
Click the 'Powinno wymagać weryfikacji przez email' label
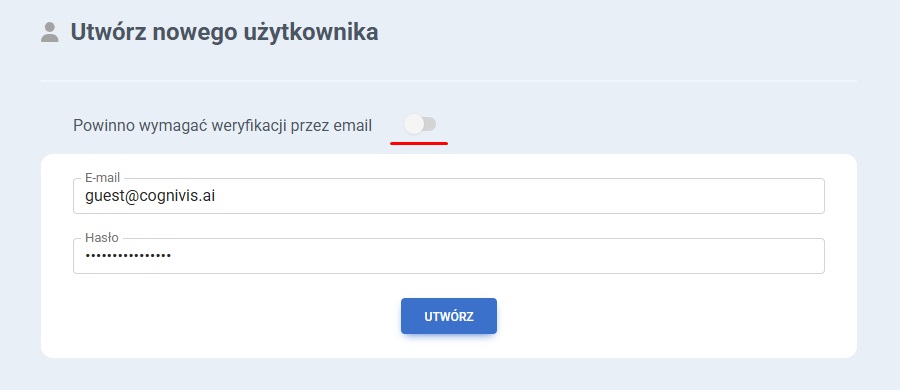tap(223, 125)
